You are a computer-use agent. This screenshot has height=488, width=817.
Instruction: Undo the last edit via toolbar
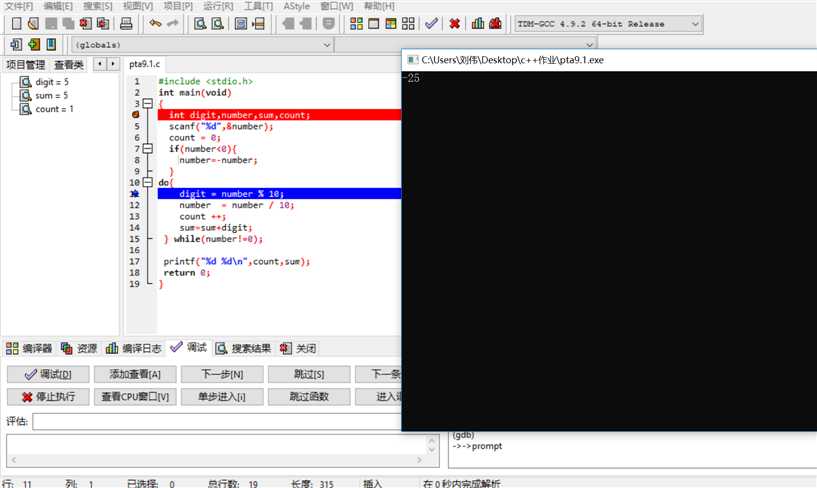[x=155, y=23]
